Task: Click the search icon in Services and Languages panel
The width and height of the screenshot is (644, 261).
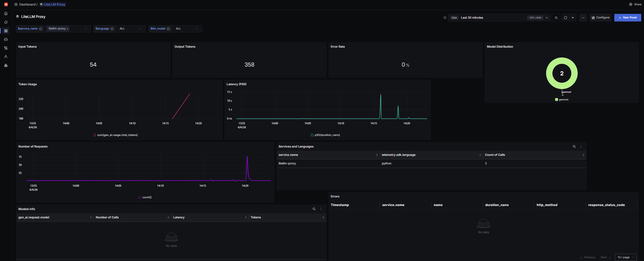Action: [574, 147]
